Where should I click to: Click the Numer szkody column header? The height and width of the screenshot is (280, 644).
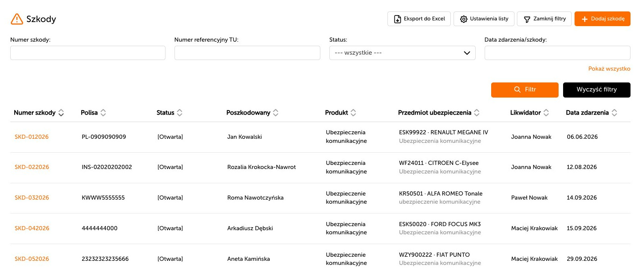(35, 113)
